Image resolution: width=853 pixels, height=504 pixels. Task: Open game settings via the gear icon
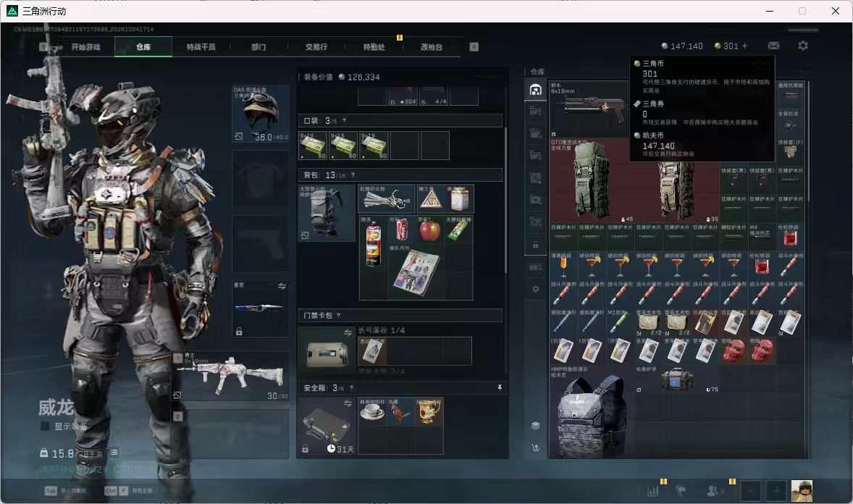click(803, 46)
